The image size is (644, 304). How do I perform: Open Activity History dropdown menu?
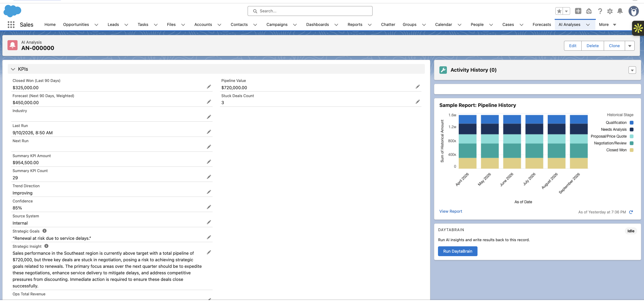point(632,70)
